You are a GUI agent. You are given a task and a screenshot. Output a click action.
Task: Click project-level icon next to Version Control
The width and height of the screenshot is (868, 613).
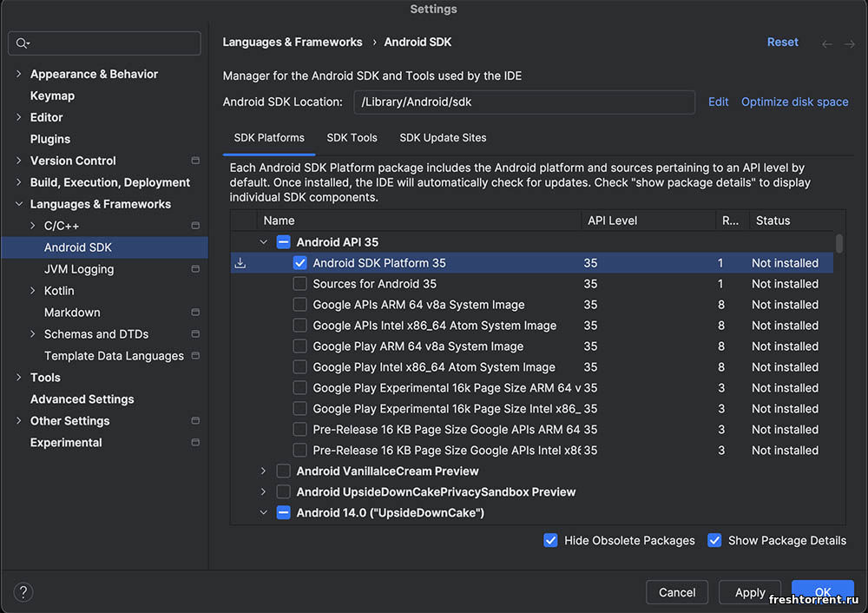pos(195,161)
